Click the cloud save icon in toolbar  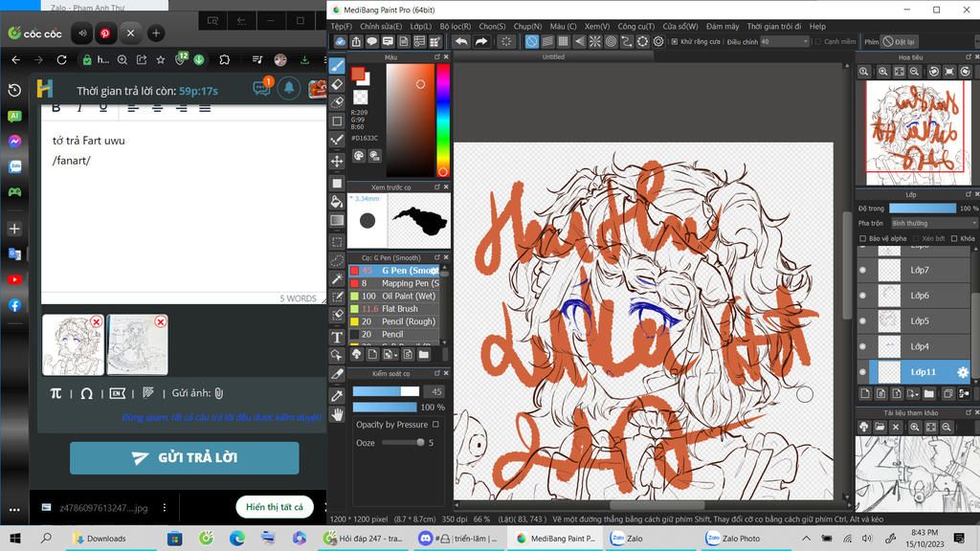[x=340, y=41]
